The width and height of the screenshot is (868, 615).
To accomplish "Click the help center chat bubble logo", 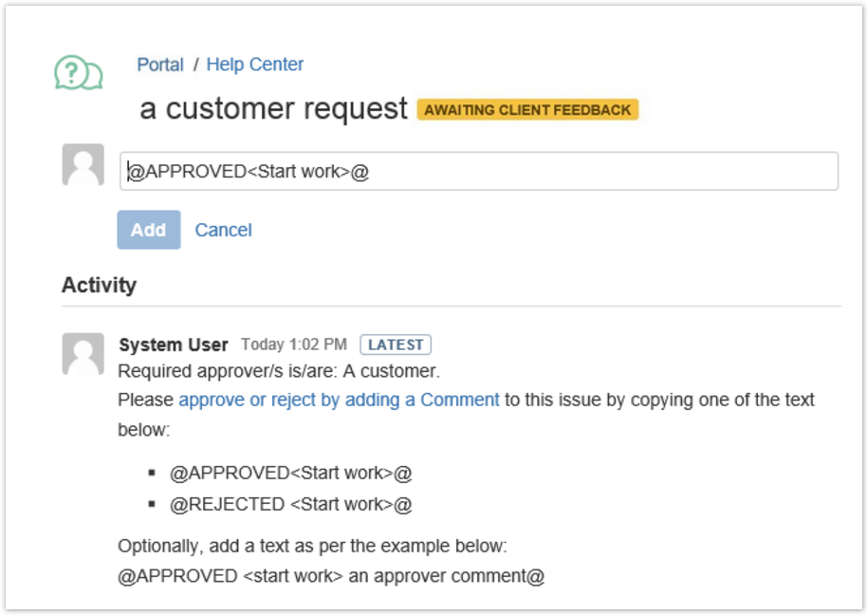I will [78, 73].
